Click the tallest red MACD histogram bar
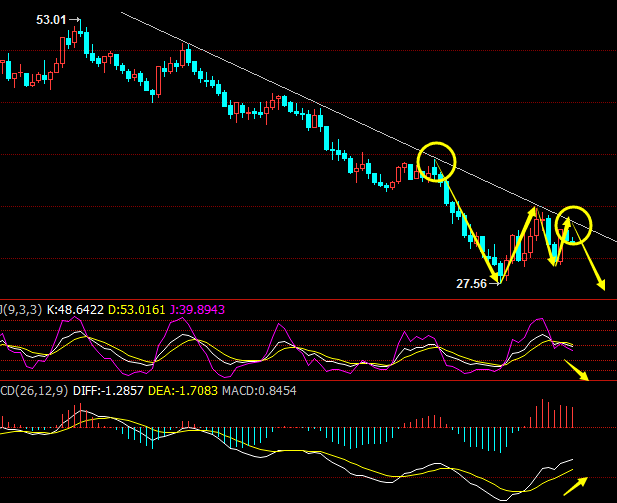Screen dimensions: 617x503 [544, 413]
